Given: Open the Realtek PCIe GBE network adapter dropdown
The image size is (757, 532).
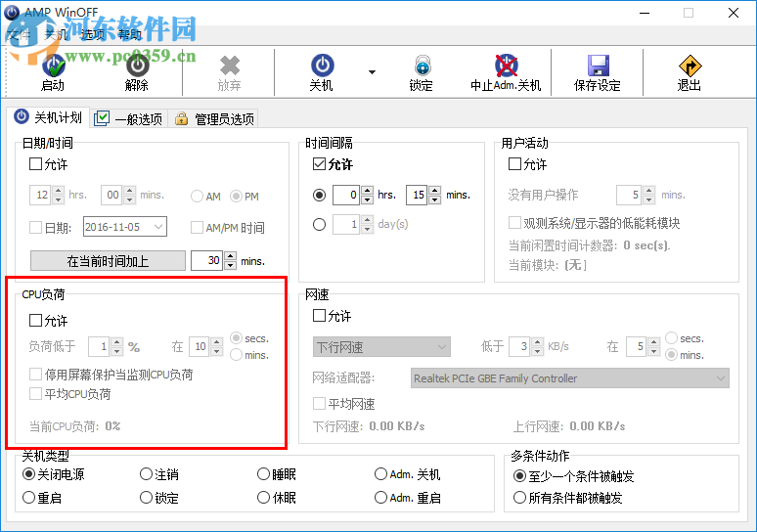Looking at the screenshot, I should tap(570, 378).
